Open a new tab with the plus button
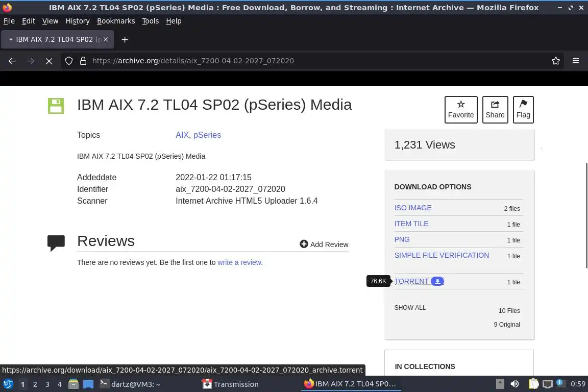This screenshot has width=588, height=392. click(x=125, y=39)
